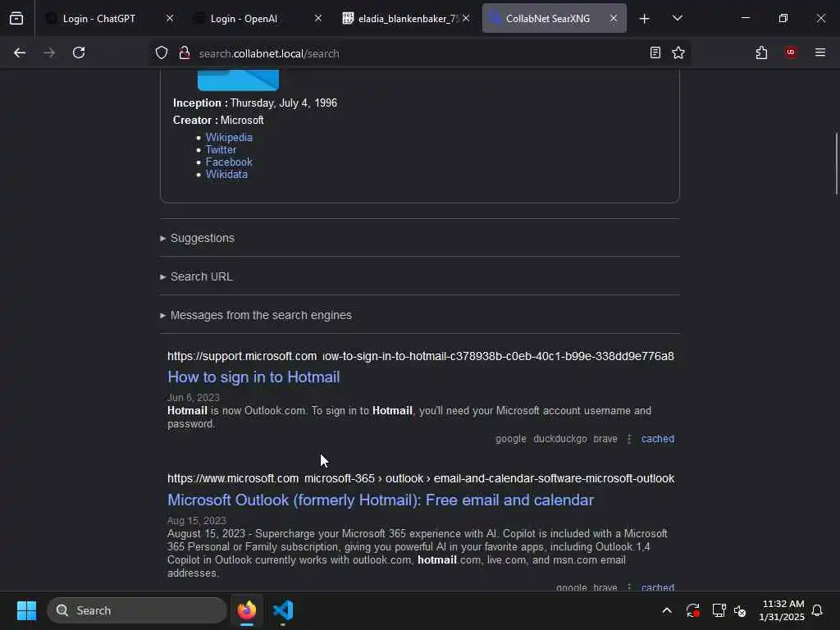Open the notifications bell icon
This screenshot has height=630, width=840.
pyautogui.click(x=817, y=610)
